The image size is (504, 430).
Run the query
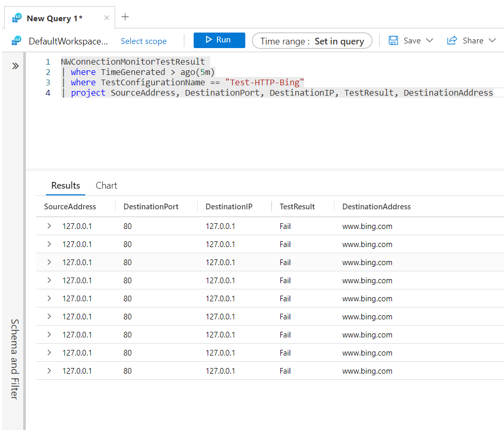pyautogui.click(x=219, y=40)
